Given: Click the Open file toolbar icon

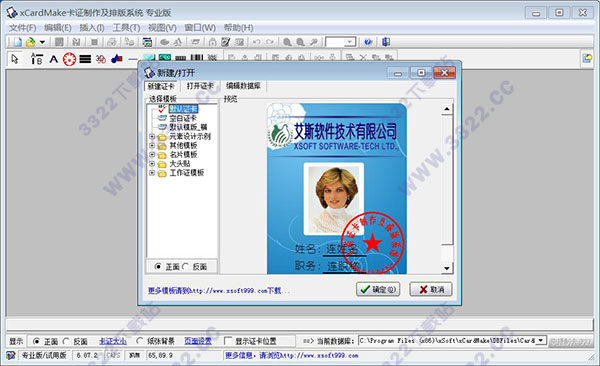Looking at the screenshot, I should (x=30, y=42).
